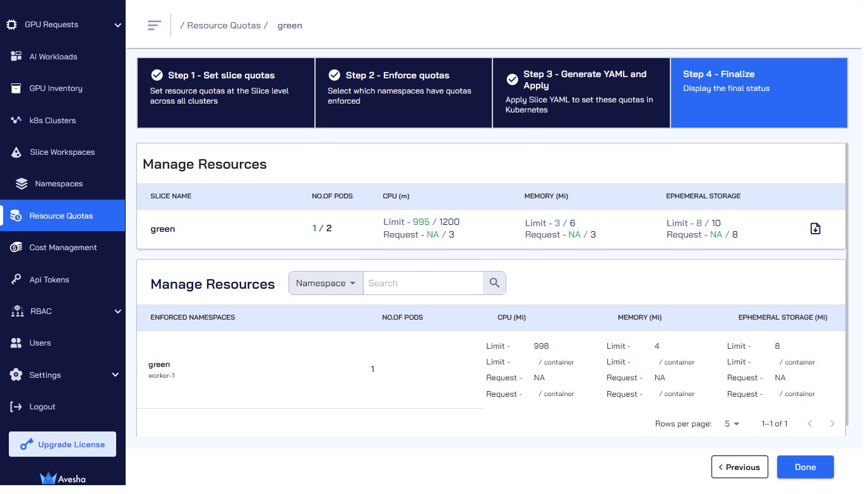Click the Step 1 checkmark icon
Viewport: 868px width, 494px height.
157,75
